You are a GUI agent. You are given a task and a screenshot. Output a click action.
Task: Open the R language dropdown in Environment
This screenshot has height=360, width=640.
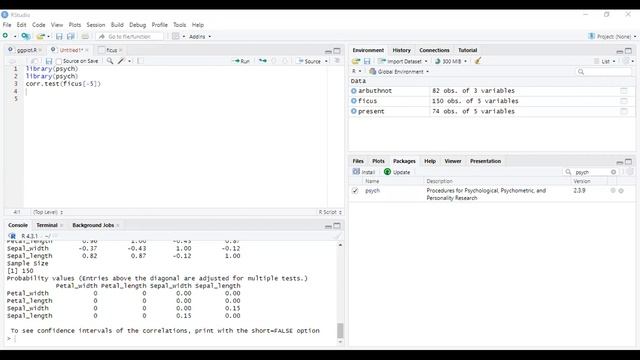356,71
